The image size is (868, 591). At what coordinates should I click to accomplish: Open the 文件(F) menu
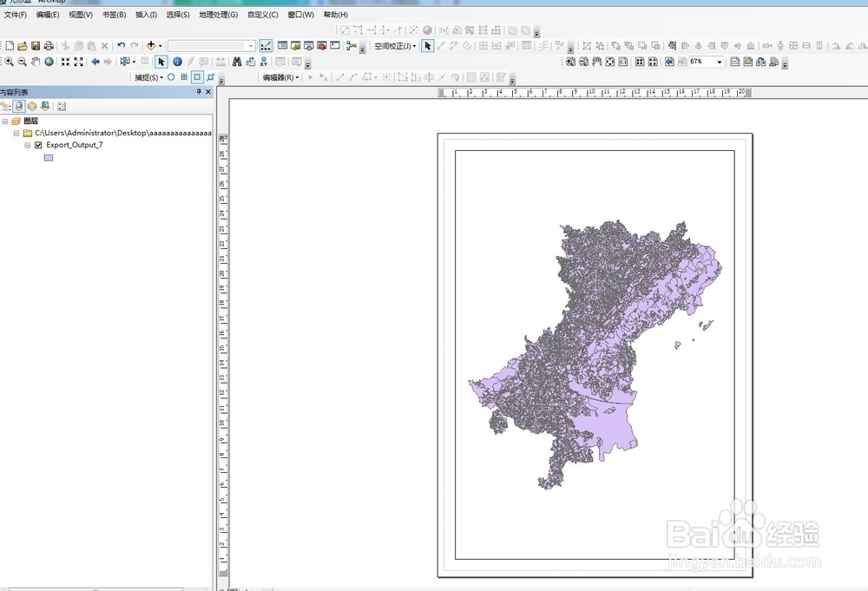(15, 15)
